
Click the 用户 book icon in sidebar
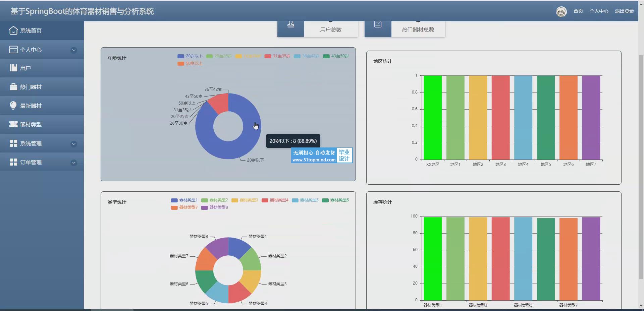point(13,68)
